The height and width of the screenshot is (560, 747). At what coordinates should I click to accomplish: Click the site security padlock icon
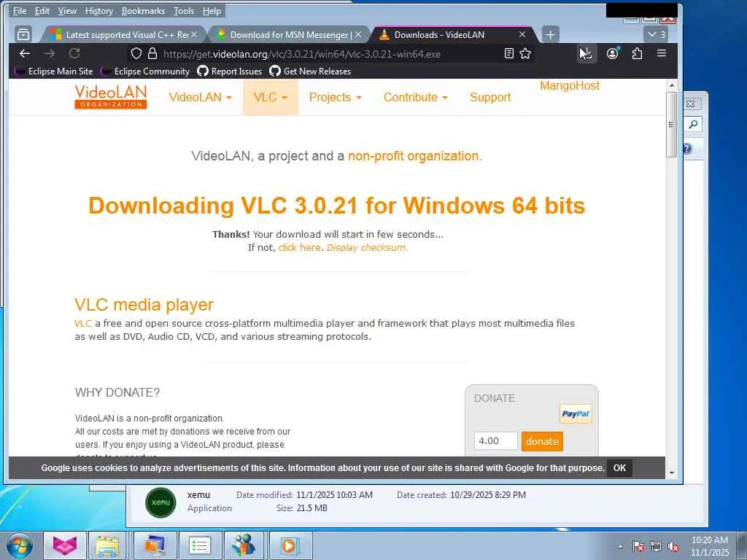coord(152,53)
